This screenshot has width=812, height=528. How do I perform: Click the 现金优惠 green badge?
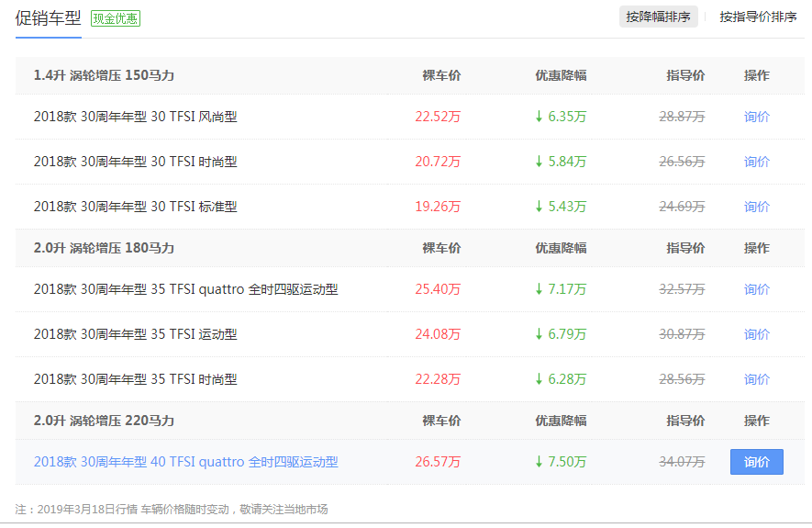[116, 18]
